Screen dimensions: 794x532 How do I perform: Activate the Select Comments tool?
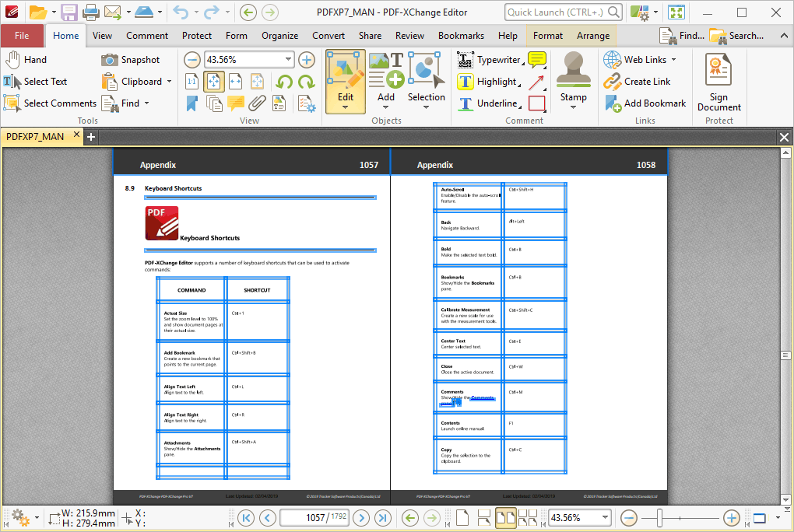coord(50,103)
